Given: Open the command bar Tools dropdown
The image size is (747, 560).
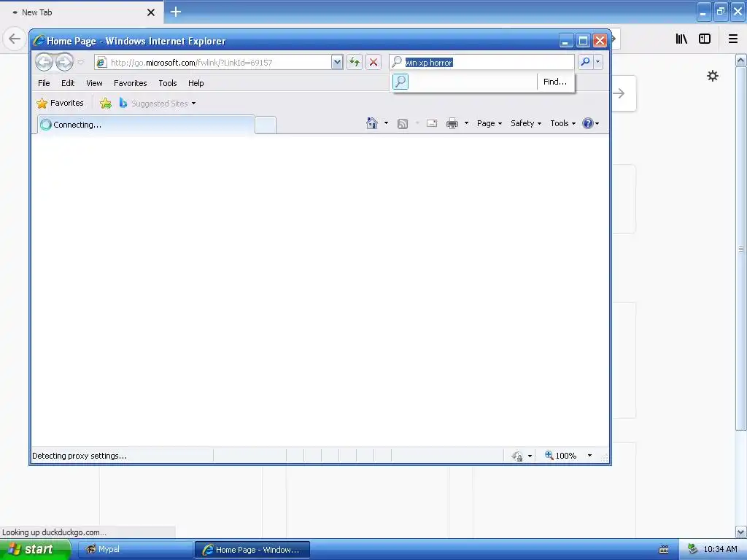Looking at the screenshot, I should coord(562,123).
